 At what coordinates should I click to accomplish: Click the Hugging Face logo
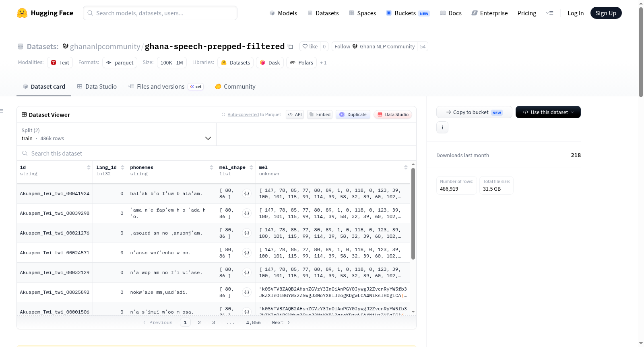pyautogui.click(x=45, y=13)
